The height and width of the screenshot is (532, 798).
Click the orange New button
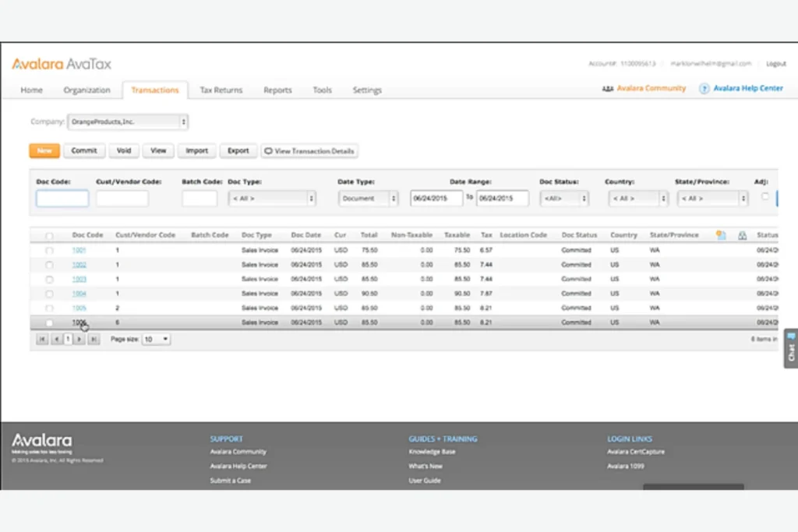44,151
